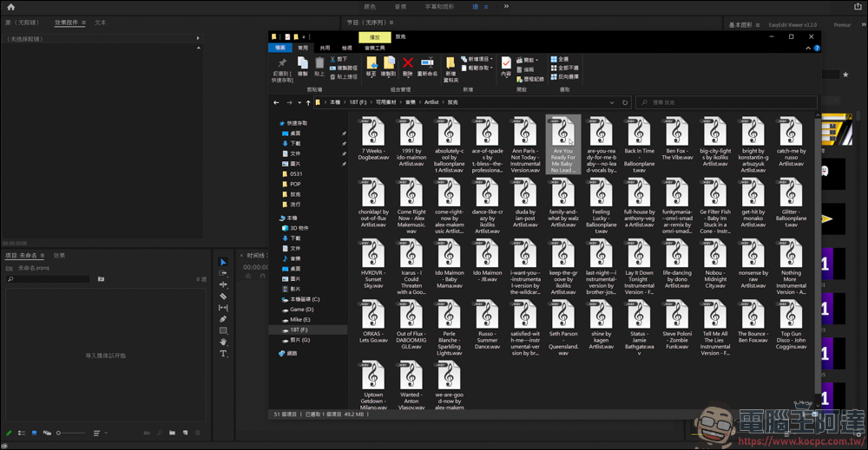This screenshot has width=868, height=450.
Task: Click the clear trash icon in Project panel
Action: [198, 433]
